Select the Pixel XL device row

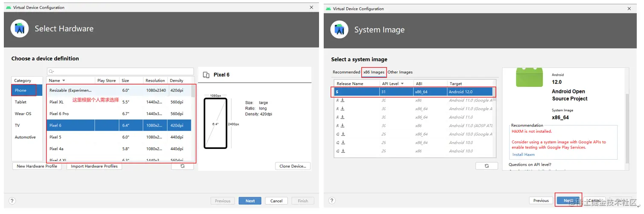119,102
